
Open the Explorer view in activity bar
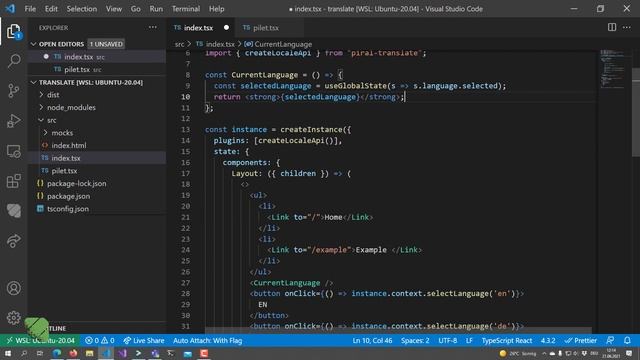(x=13, y=31)
